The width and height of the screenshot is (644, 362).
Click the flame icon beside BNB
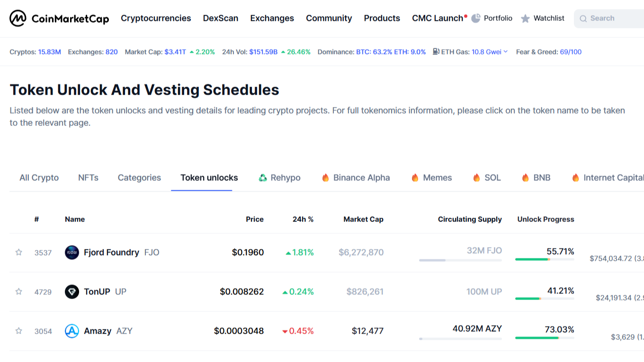pyautogui.click(x=525, y=178)
